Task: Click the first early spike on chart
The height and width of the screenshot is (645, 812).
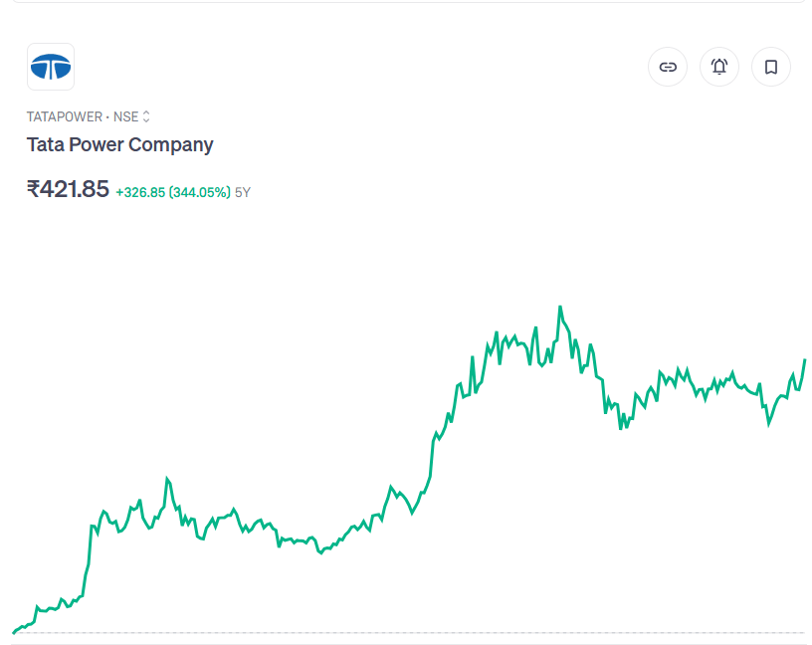Action: (167, 479)
